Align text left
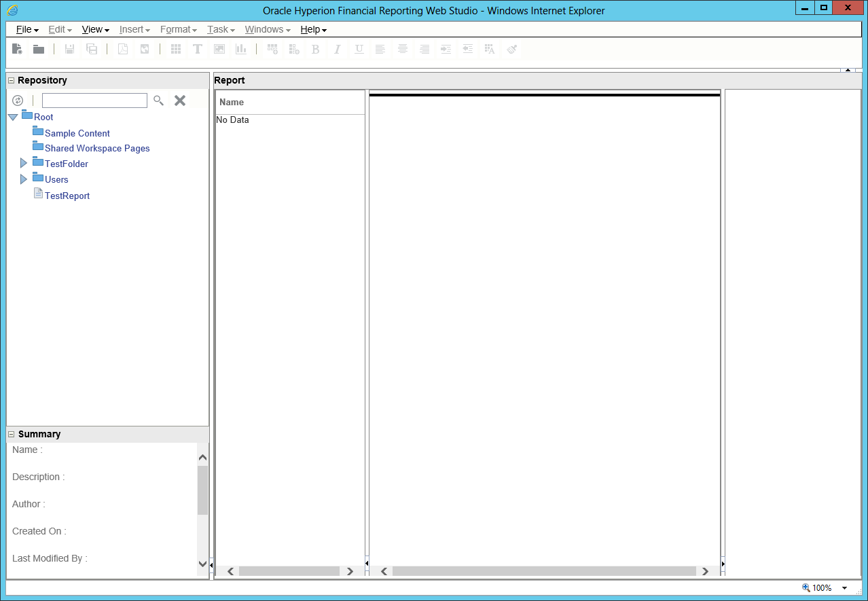 click(x=380, y=49)
